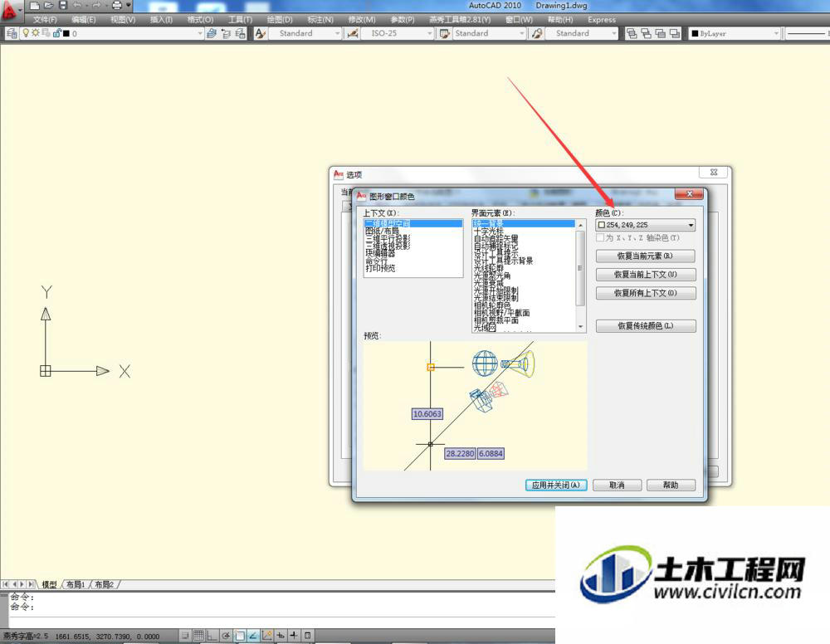Open the 编辑(E) menu
The image size is (830, 644).
84,20
